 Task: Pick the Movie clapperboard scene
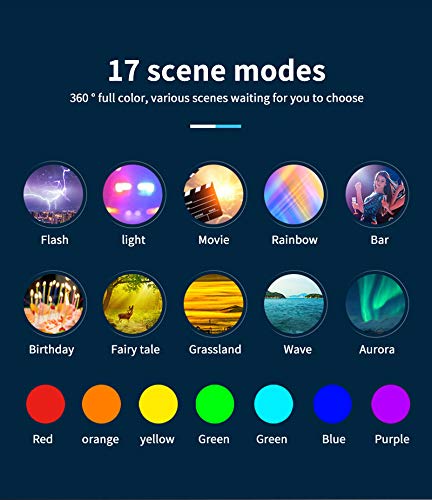[x=214, y=194]
